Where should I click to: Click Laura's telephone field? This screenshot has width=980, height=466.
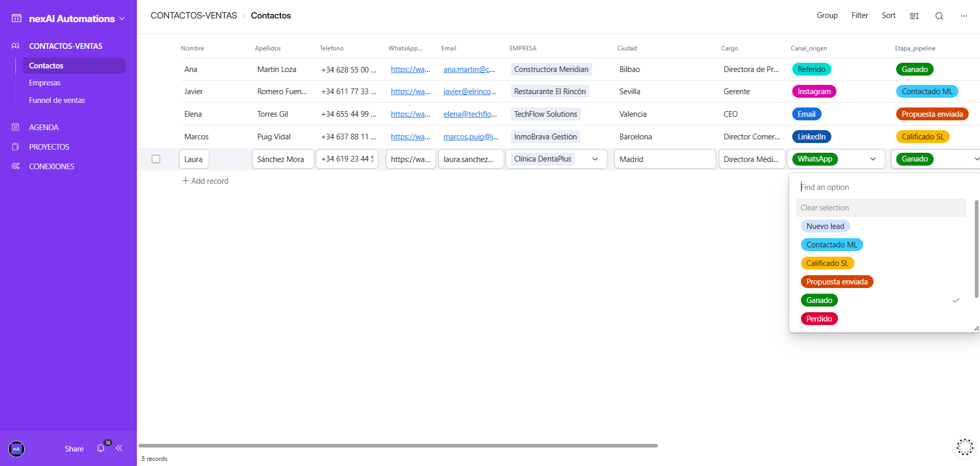(347, 159)
